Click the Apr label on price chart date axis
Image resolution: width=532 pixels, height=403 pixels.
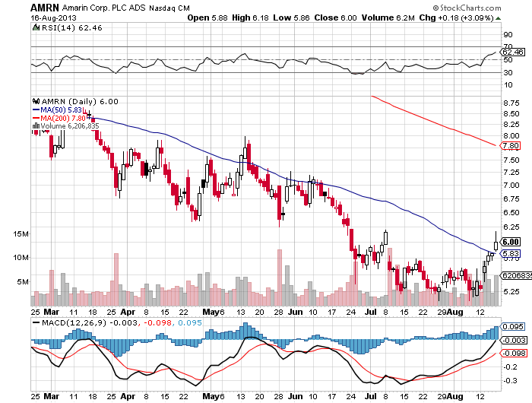pyautogui.click(x=128, y=312)
